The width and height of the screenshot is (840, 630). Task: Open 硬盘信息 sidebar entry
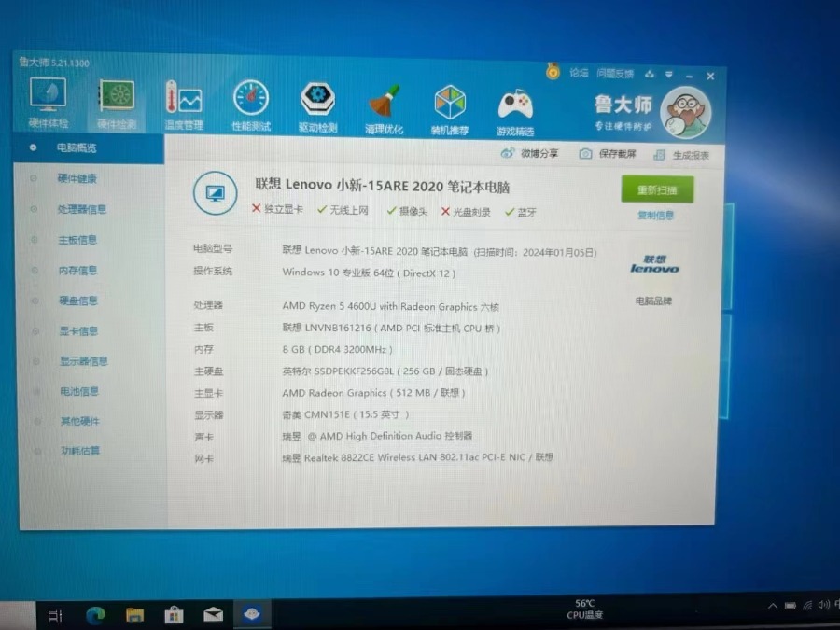tap(78, 301)
